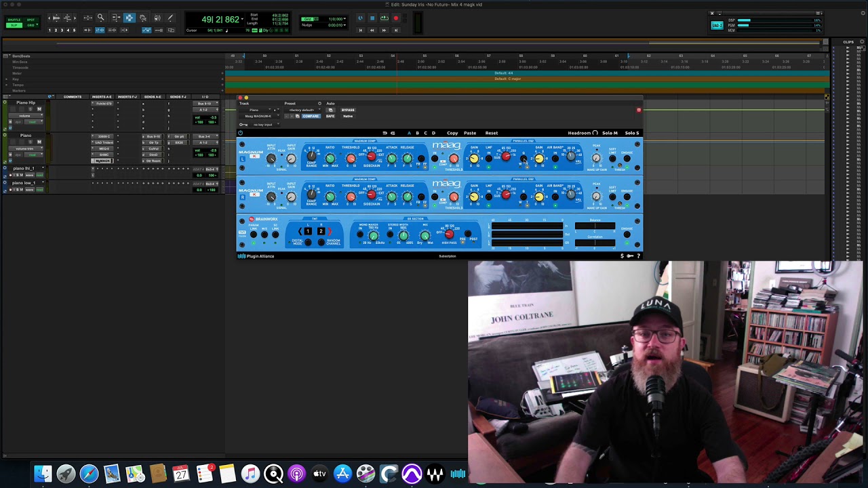Image resolution: width=868 pixels, height=488 pixels.
Task: Click Paste in the plugin toolbar
Action: coord(470,133)
